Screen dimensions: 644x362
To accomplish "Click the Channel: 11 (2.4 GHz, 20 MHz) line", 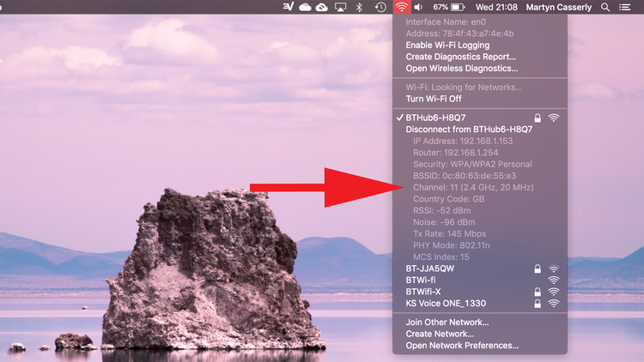I will coord(473,188).
